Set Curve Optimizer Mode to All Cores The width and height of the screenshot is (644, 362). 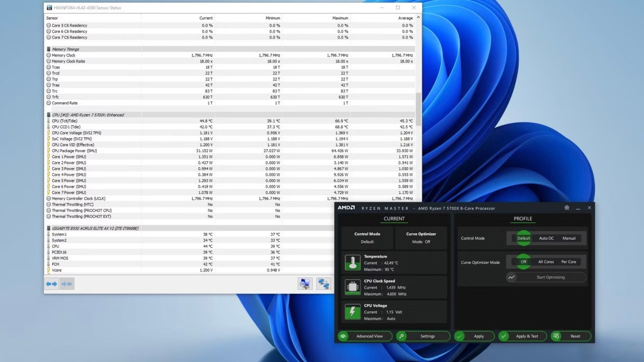click(x=546, y=262)
